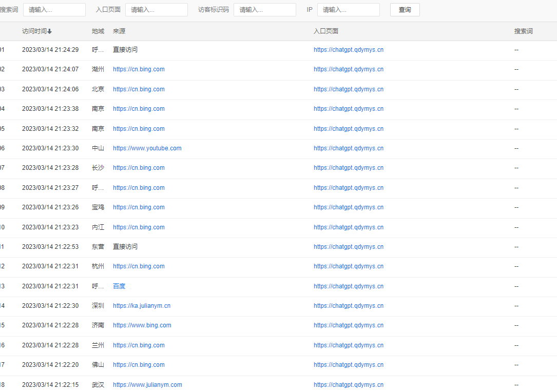Viewport: 557px width, 392px height.
Task: Open entry page link in 中山 row
Action: [349, 148]
